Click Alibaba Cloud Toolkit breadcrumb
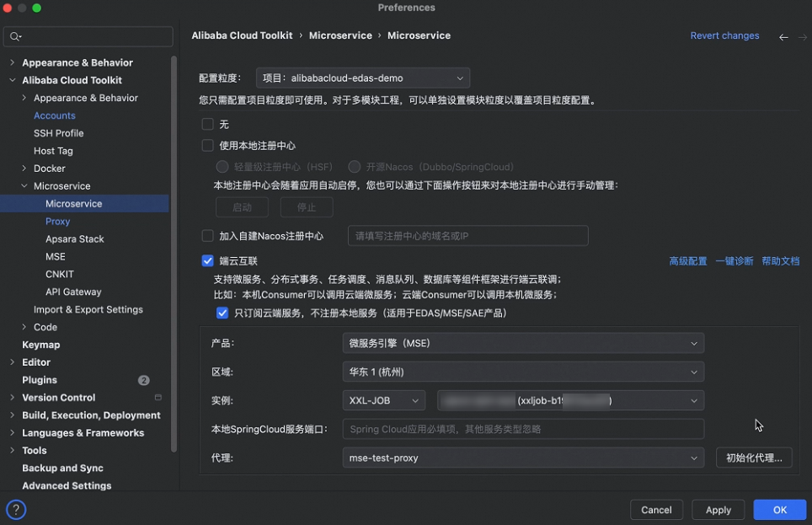This screenshot has height=525, width=812. click(242, 35)
